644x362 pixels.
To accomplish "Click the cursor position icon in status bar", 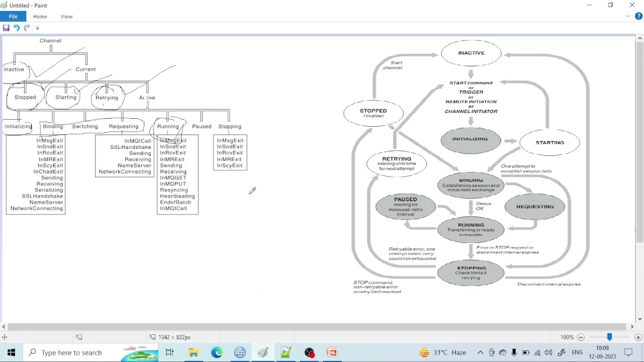I will click(x=5, y=337).
